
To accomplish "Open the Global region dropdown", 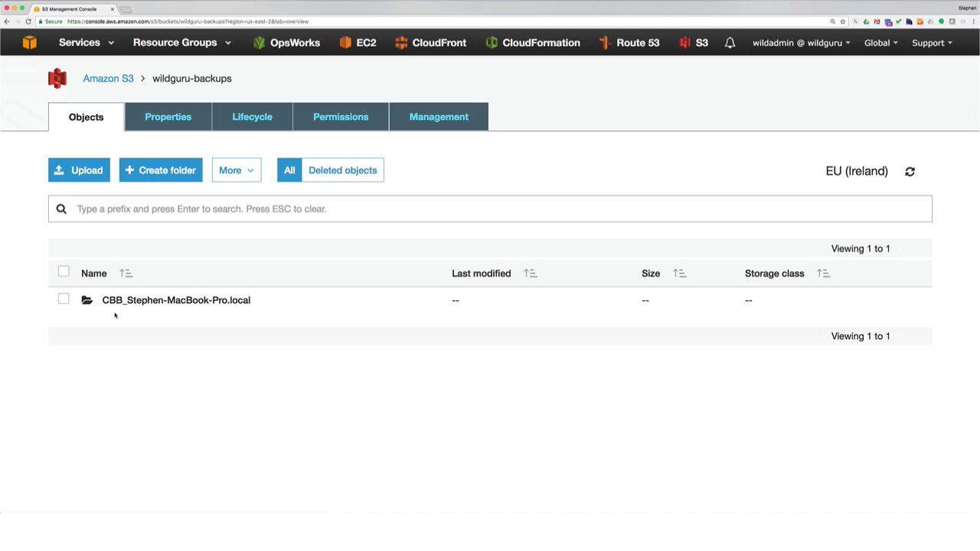I will 881,43.
